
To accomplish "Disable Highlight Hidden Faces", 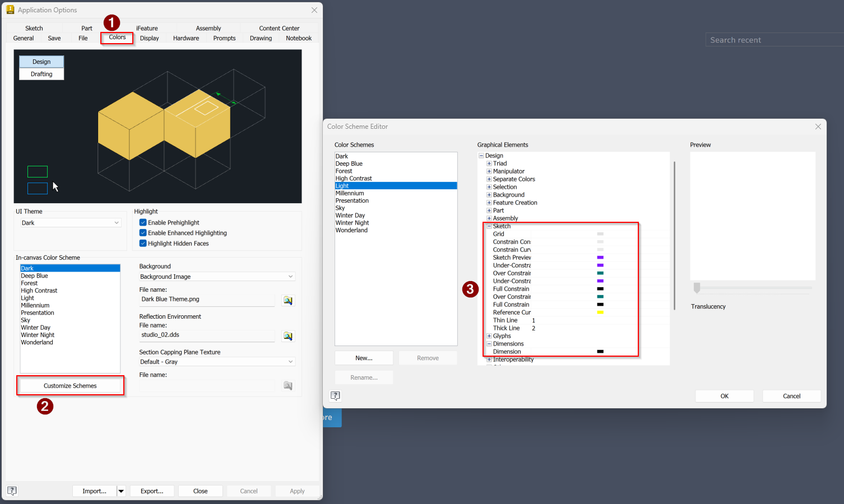I will tap(143, 243).
